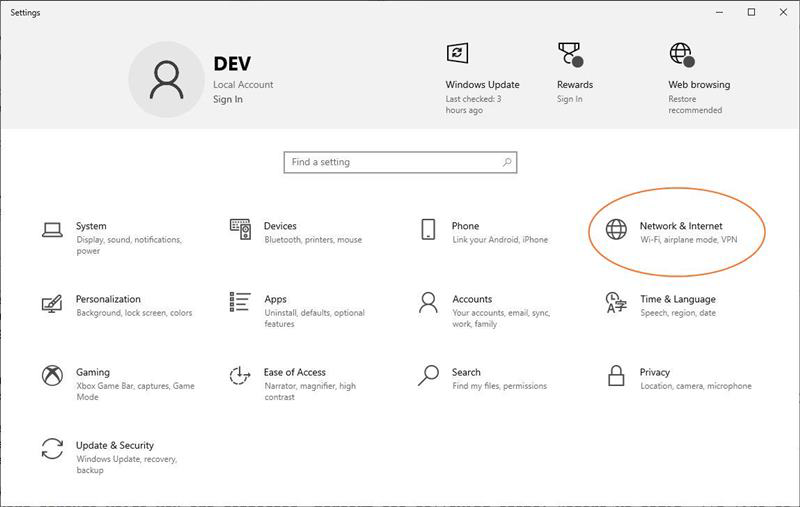The image size is (800, 507).
Task: Open the Ease of Access icon
Action: (240, 375)
